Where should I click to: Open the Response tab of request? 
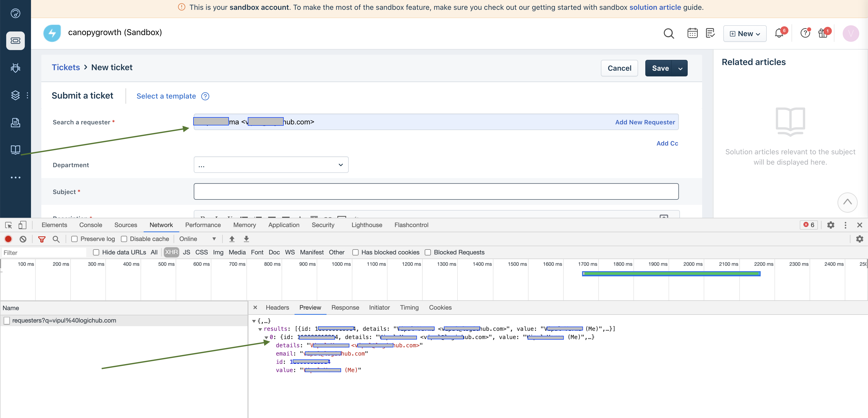[x=345, y=308]
